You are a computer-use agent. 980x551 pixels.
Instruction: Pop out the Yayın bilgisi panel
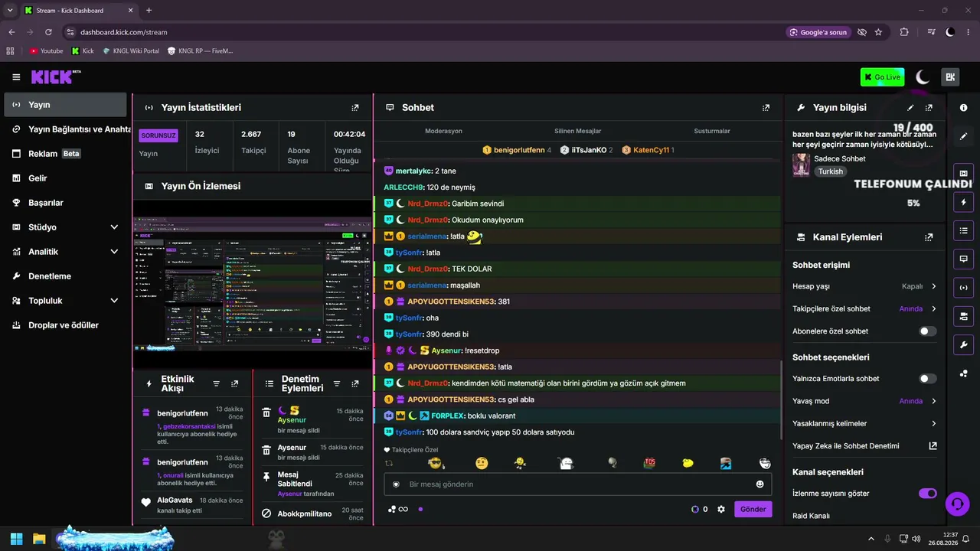click(929, 108)
